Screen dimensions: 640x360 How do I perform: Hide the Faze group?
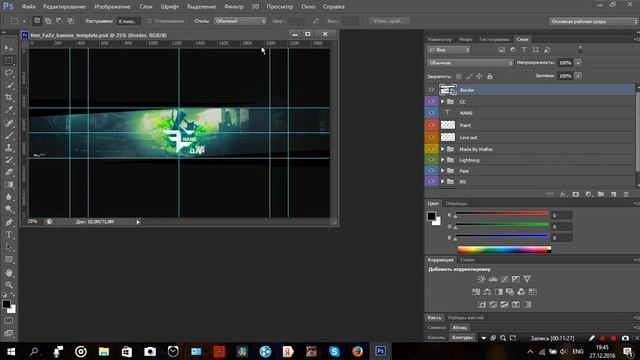[x=431, y=171]
